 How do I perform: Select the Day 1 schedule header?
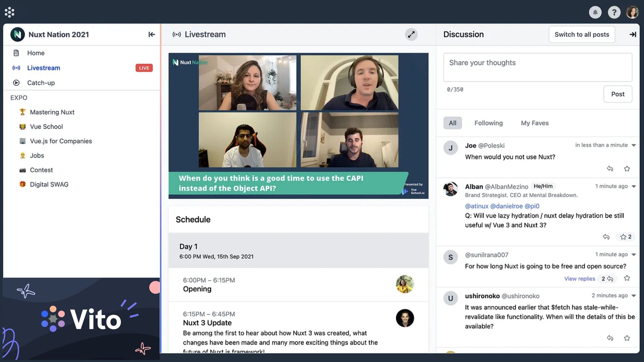pyautogui.click(x=299, y=250)
